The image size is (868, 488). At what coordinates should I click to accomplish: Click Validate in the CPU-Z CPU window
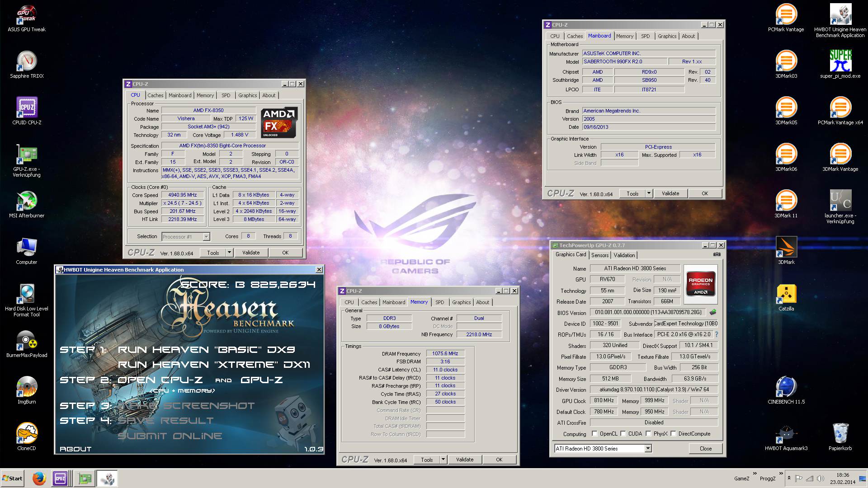tap(251, 253)
